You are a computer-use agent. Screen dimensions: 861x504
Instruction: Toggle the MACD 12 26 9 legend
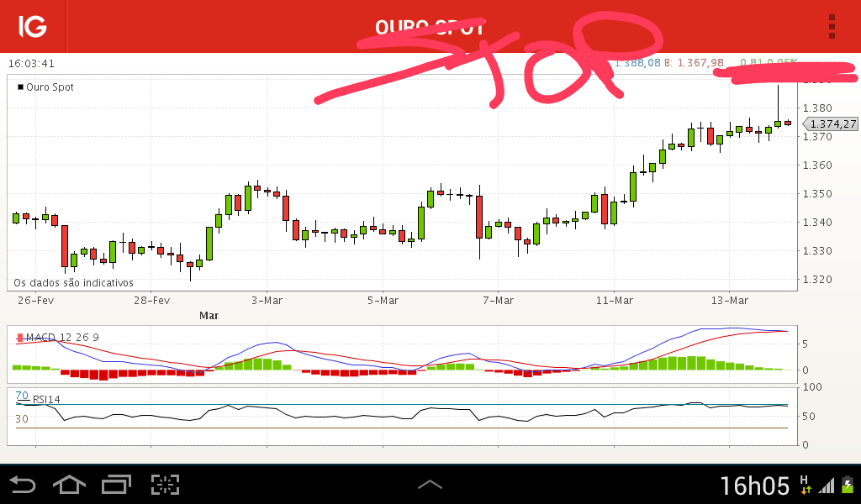58,338
